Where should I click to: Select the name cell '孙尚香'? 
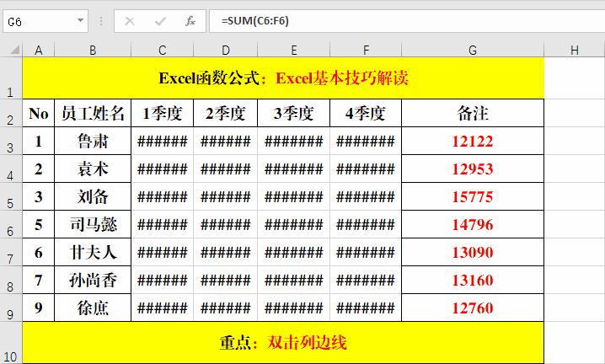pos(93,280)
